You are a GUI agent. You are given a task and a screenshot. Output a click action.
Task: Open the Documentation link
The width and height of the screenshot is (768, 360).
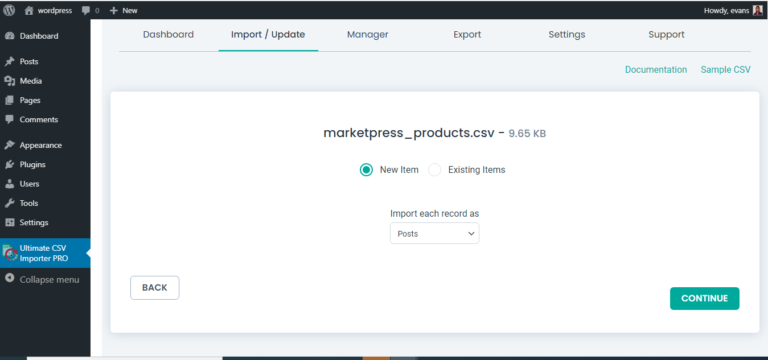coord(656,70)
